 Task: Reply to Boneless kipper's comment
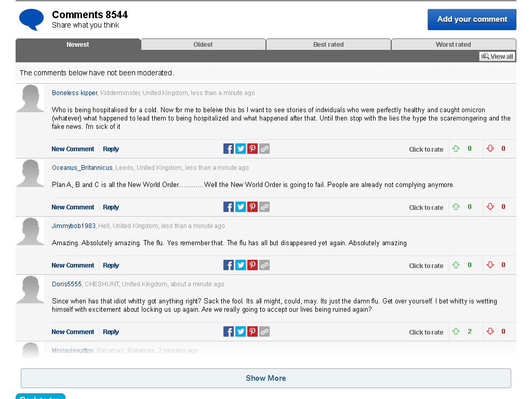point(111,149)
